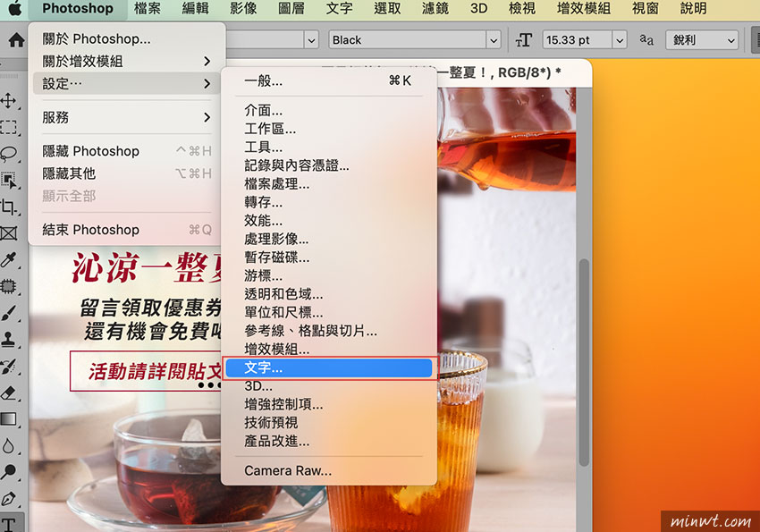This screenshot has height=532, width=760.
Task: Open the 銳利 anti-alias dropdown
Action: tap(702, 40)
